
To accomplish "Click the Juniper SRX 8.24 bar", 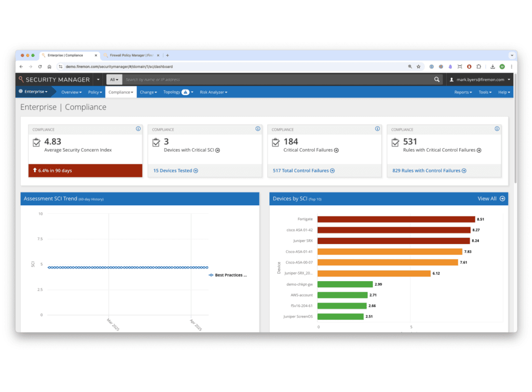I will 394,241.
